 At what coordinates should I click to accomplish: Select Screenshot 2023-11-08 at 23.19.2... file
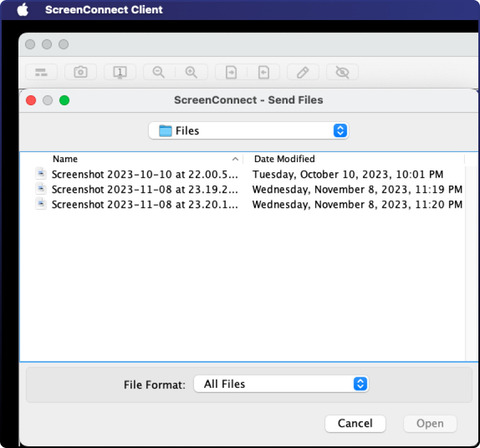coord(145,189)
